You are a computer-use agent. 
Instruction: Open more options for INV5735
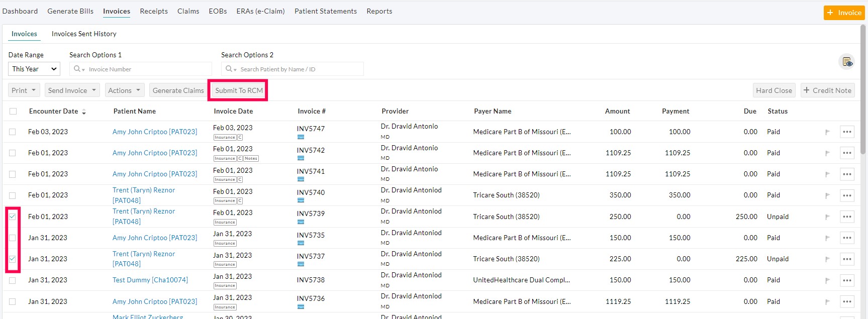[847, 238]
